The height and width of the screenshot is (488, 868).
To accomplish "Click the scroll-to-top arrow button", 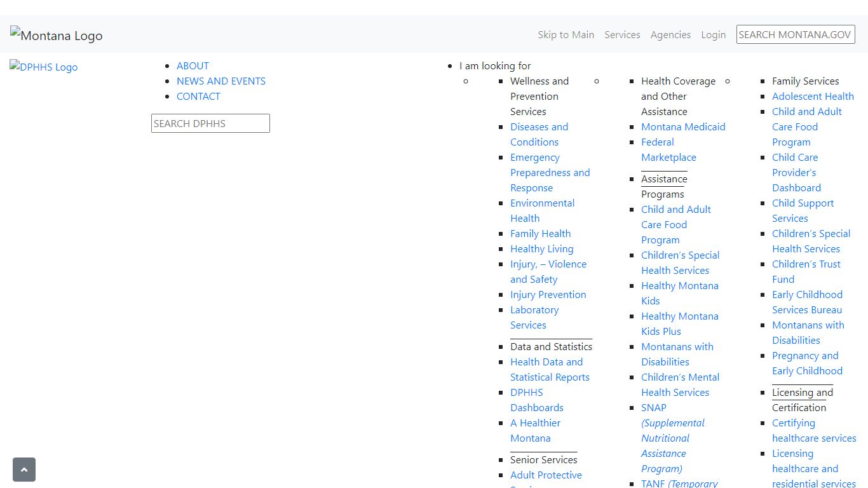I will pyautogui.click(x=24, y=470).
